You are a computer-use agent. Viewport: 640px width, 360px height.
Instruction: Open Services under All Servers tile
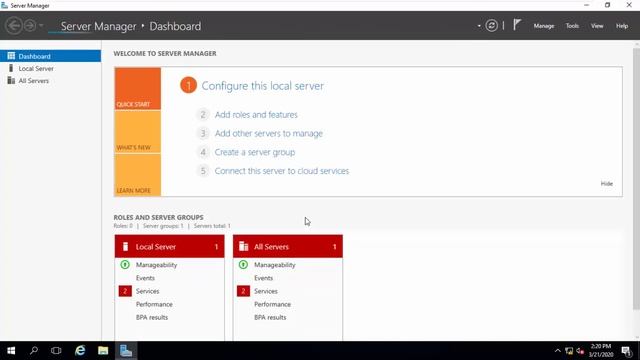pyautogui.click(x=266, y=291)
